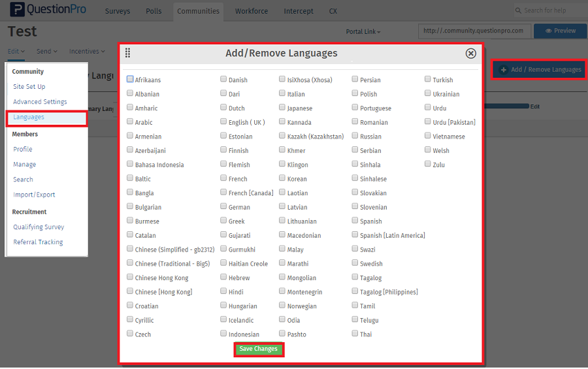The width and height of the screenshot is (588, 369).
Task: Enable the Hindi checkbox
Action: (x=223, y=291)
